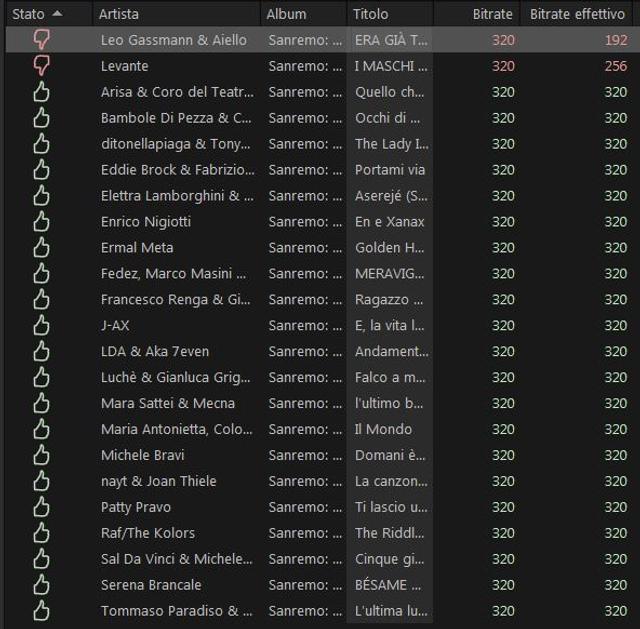
Task: Sort by the Stato column header
Action: click(49, 14)
